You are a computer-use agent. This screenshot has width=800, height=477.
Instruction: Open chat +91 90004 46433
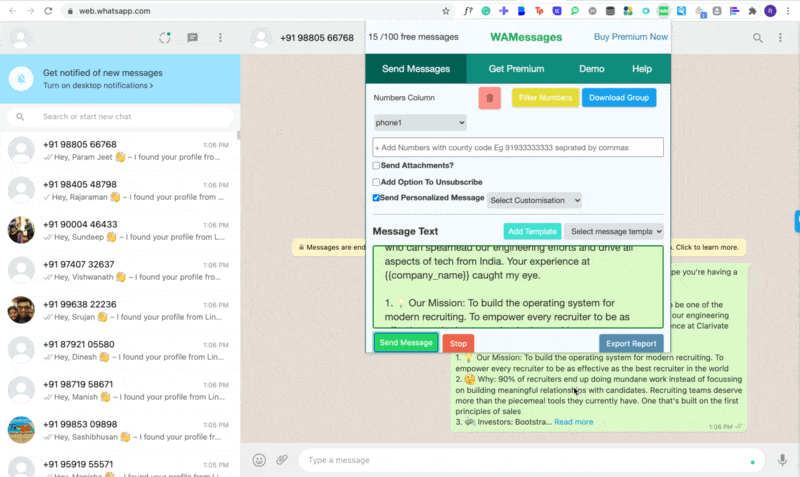120,230
